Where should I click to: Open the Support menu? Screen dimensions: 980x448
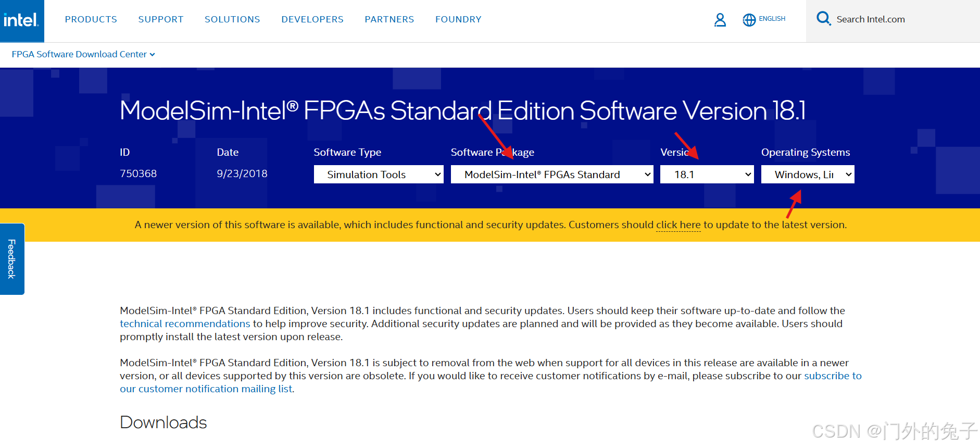coord(161,19)
